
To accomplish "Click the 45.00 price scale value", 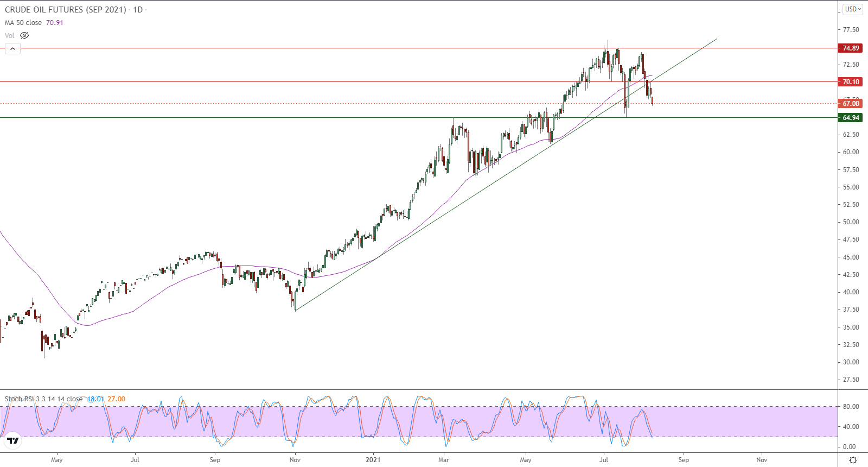I will tap(851, 257).
